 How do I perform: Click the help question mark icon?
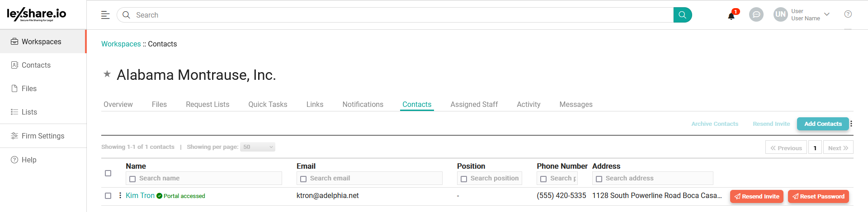848,14
